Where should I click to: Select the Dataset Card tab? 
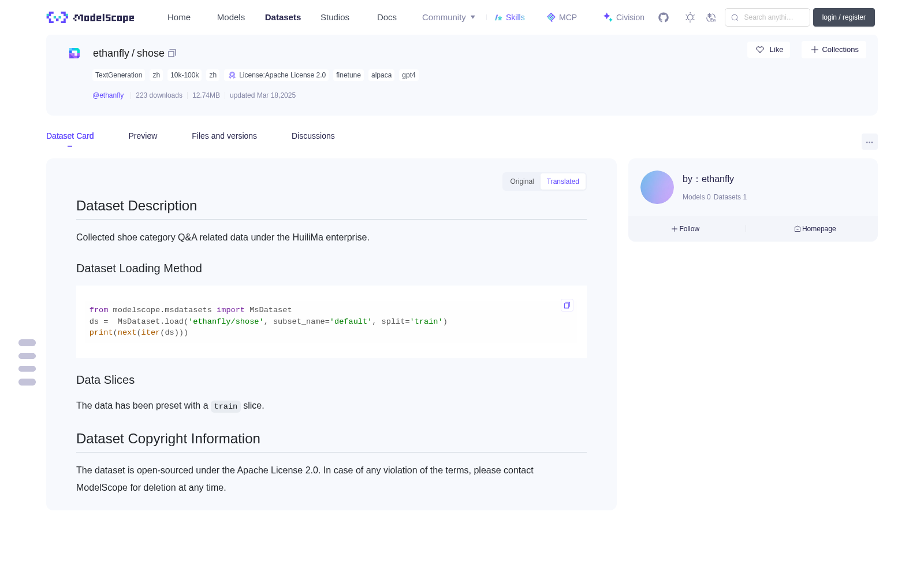click(x=70, y=136)
